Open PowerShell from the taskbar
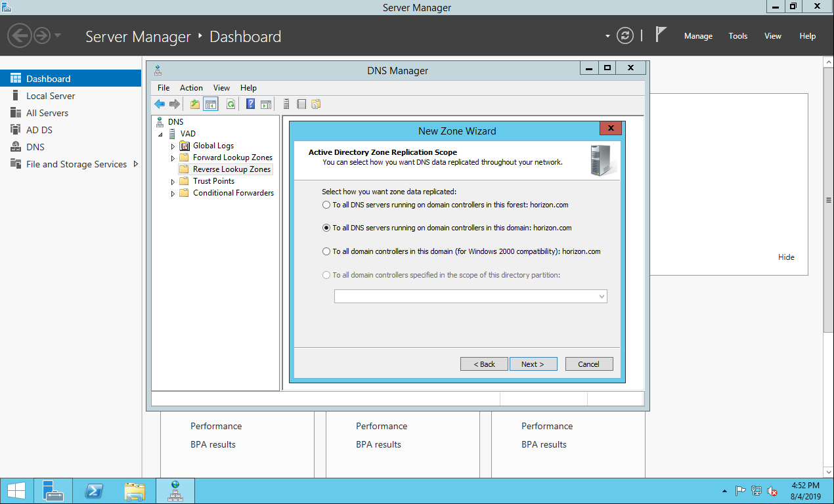This screenshot has width=834, height=504. click(94, 491)
